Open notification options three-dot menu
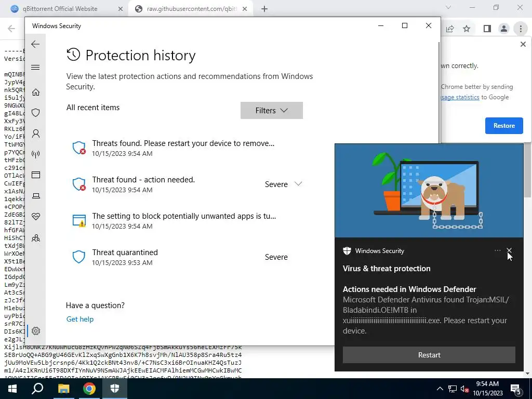 coord(497,250)
